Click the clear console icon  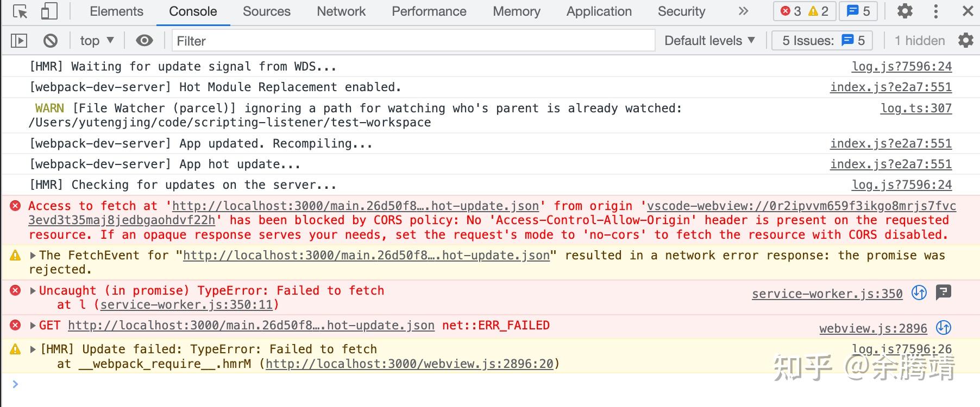[x=51, y=41]
